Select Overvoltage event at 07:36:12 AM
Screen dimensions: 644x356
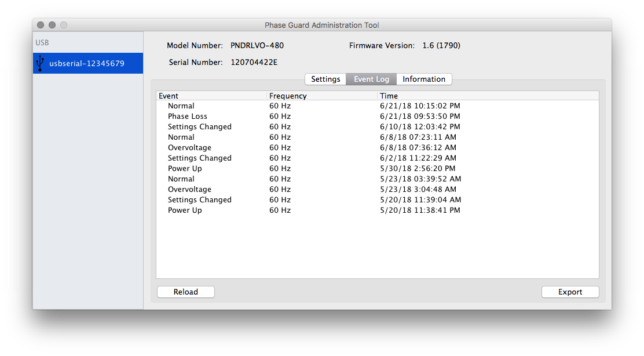click(378, 148)
